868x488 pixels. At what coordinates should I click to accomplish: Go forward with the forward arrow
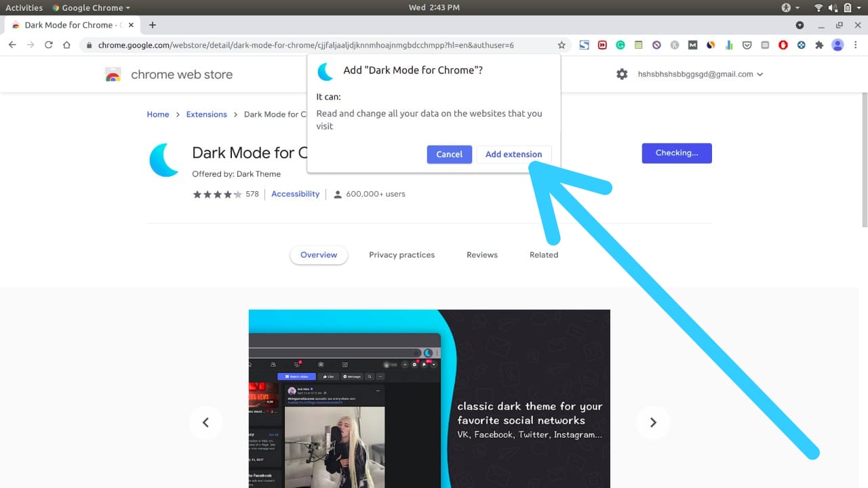pos(31,45)
